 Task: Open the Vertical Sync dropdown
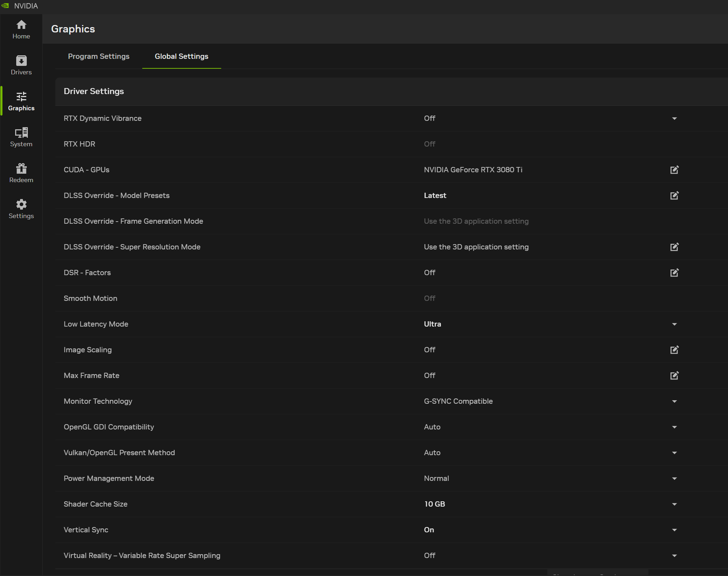674,530
